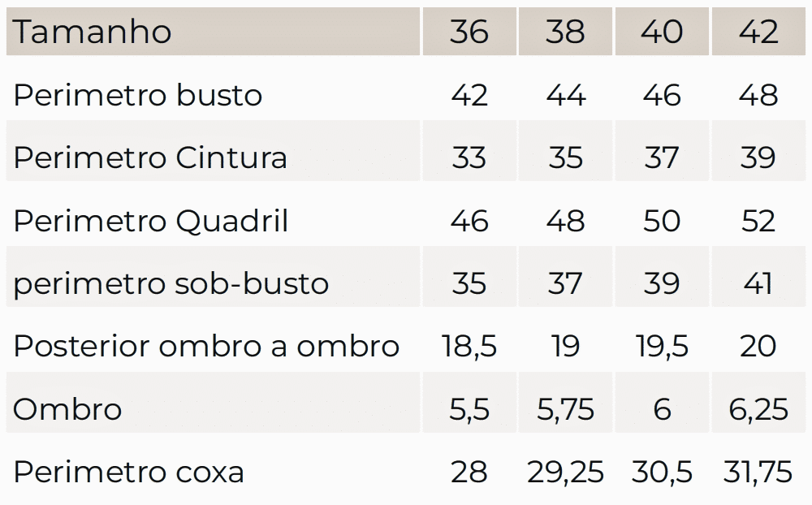
Task: Click the 44 value in busto row
Action: [x=565, y=96]
